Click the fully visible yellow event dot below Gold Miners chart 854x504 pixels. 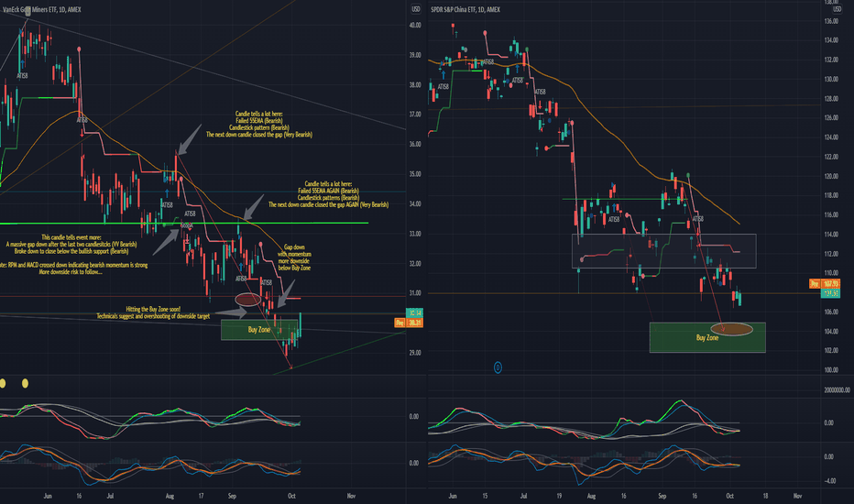pyautogui.click(x=25, y=384)
